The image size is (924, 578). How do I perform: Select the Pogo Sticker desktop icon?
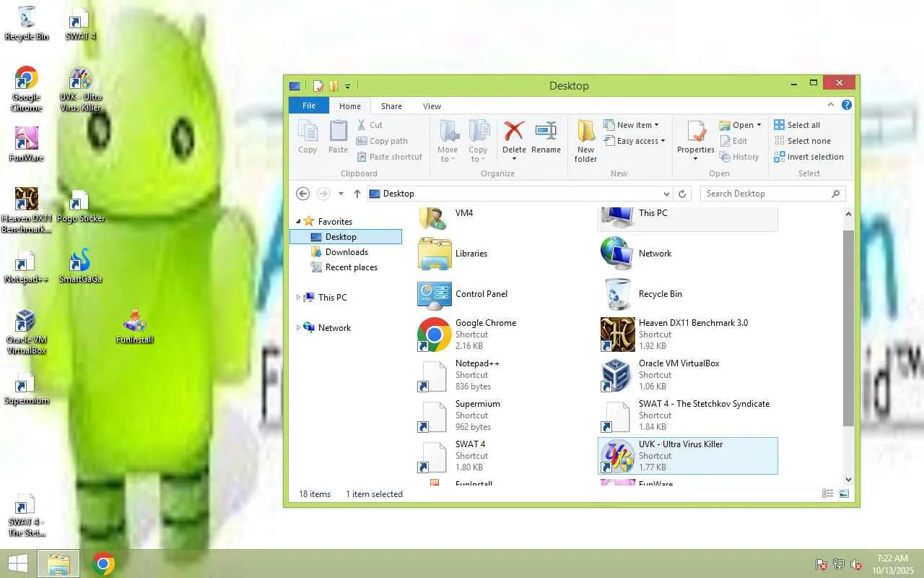point(81,205)
